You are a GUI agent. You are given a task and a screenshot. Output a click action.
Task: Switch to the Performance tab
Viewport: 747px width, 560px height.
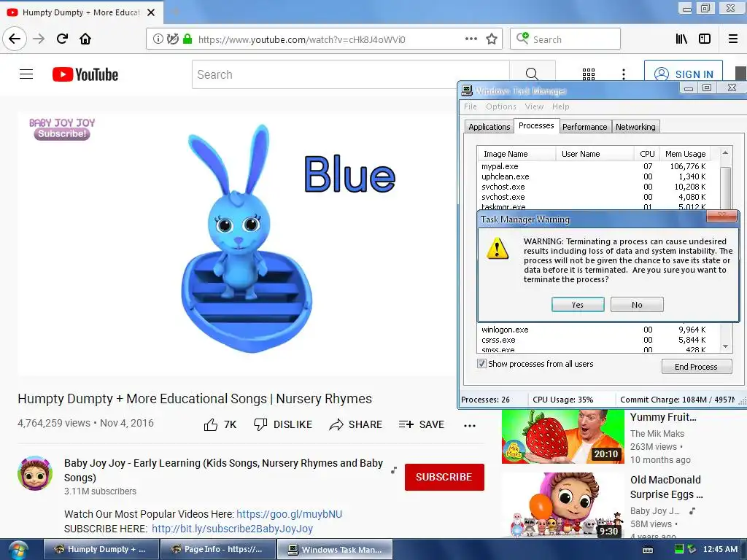tap(584, 127)
